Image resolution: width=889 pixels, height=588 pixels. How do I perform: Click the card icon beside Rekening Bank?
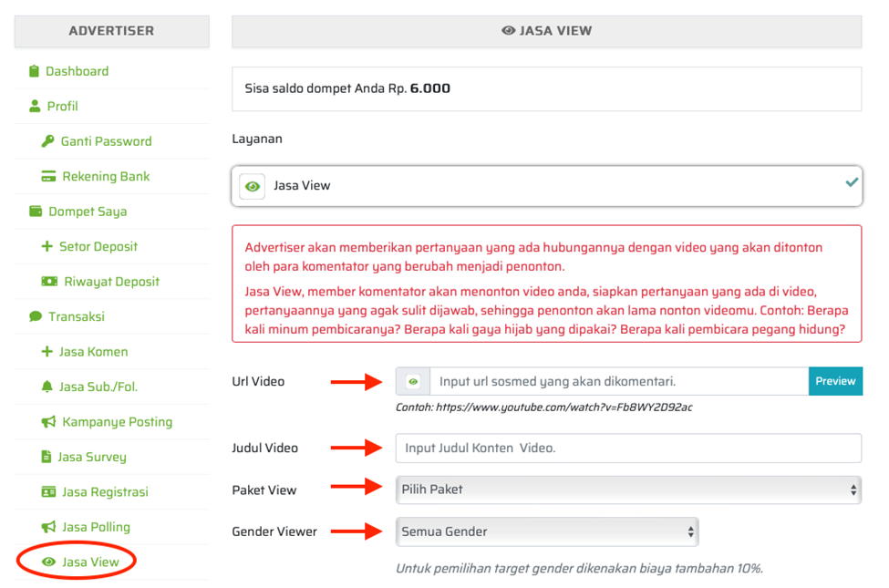pyautogui.click(x=48, y=177)
